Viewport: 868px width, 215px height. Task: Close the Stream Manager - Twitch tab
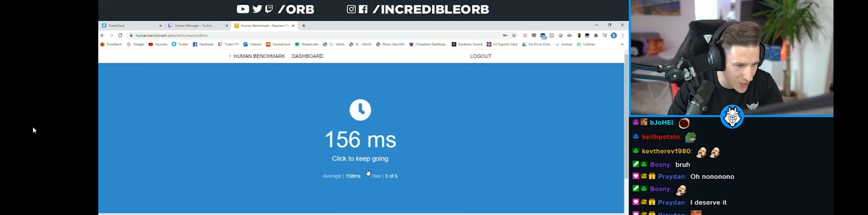click(227, 26)
